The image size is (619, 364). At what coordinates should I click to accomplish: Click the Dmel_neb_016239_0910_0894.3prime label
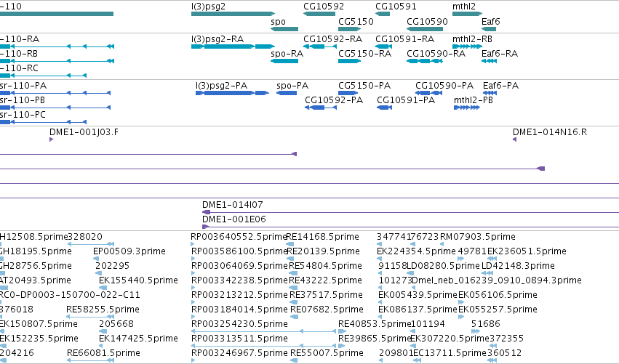496,280
